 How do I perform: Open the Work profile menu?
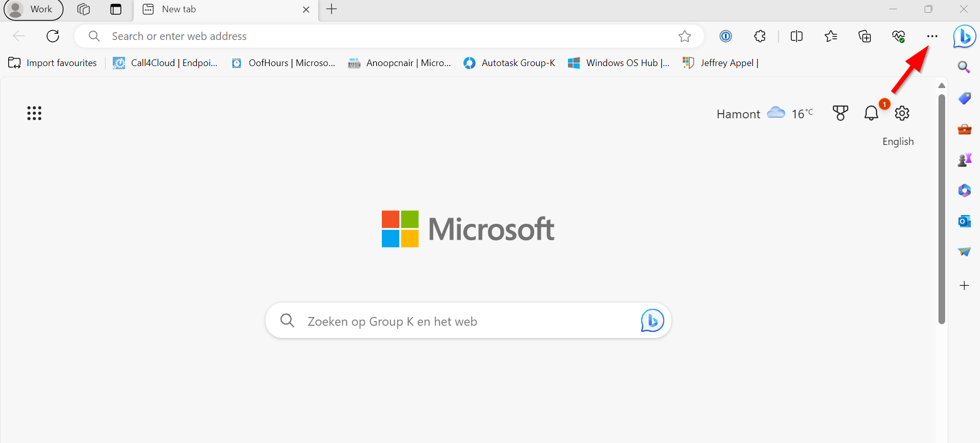tap(33, 9)
